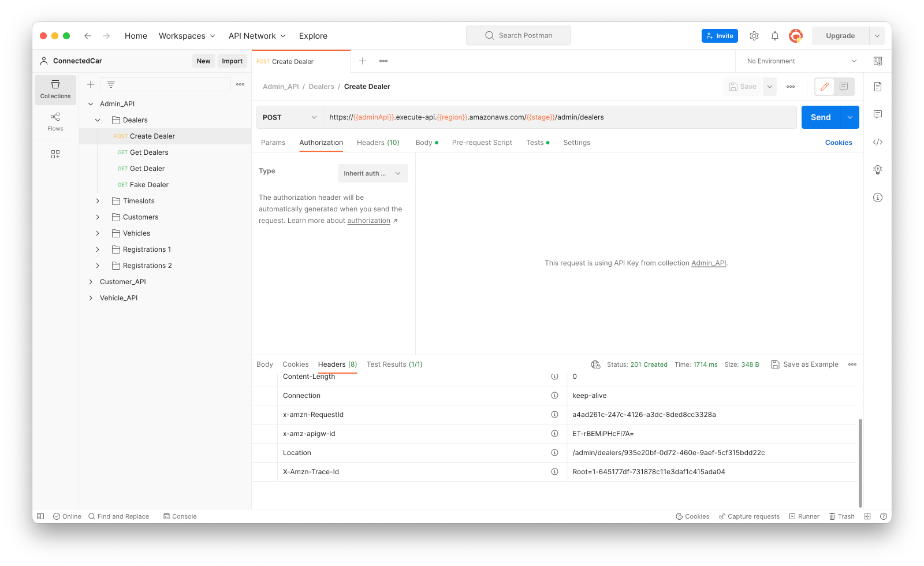The width and height of the screenshot is (924, 566).
Task: Open the environment quick look icon
Action: coord(878,61)
